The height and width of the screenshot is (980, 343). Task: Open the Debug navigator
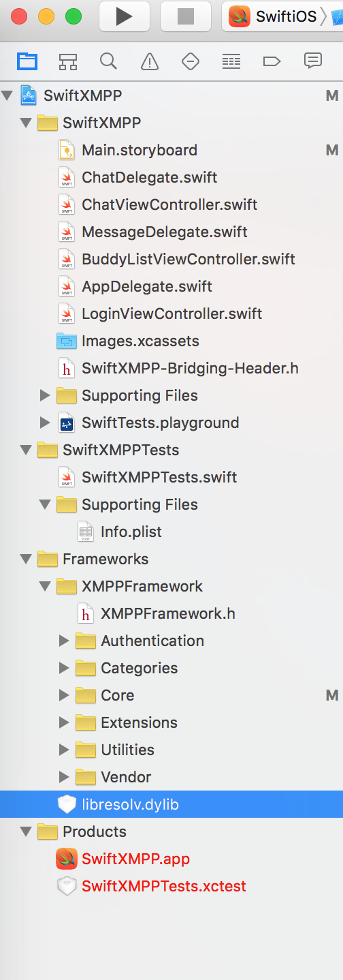pos(231,61)
